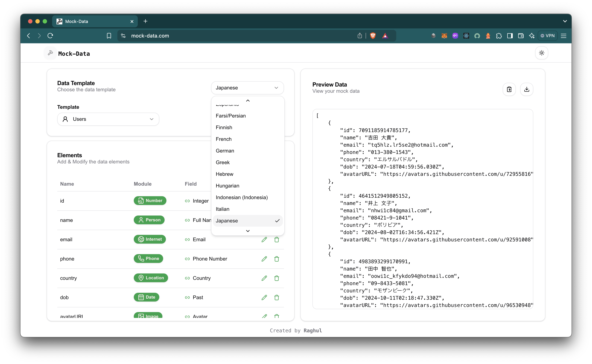Download the mock data file
Screen dimensions: 592x364
(527, 89)
